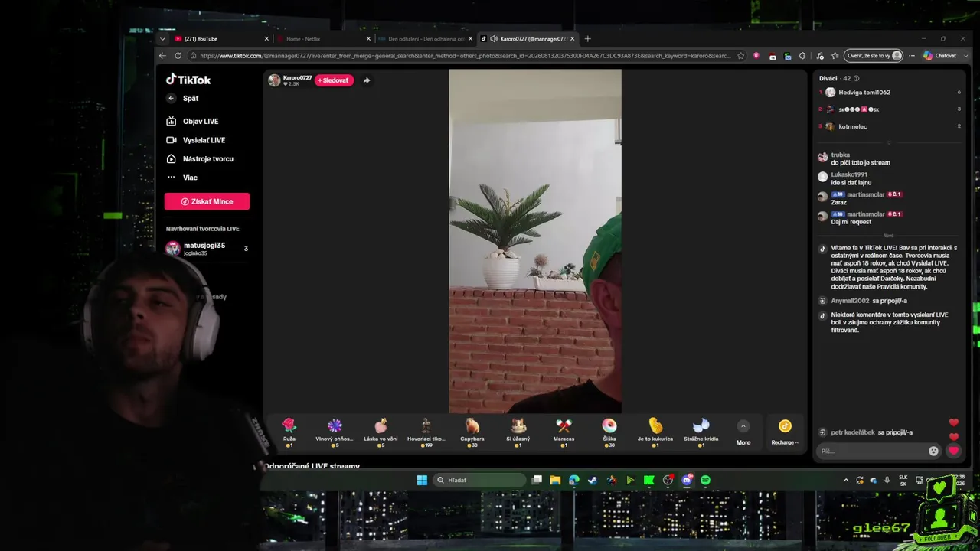This screenshot has height=551, width=980.
Task: Open Windows Start menu
Action: 422,480
